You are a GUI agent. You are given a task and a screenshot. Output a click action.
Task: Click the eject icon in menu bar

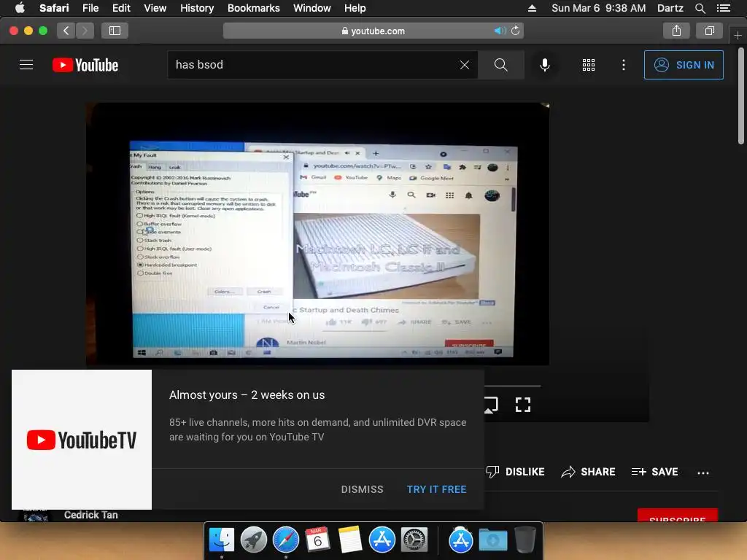(x=532, y=8)
